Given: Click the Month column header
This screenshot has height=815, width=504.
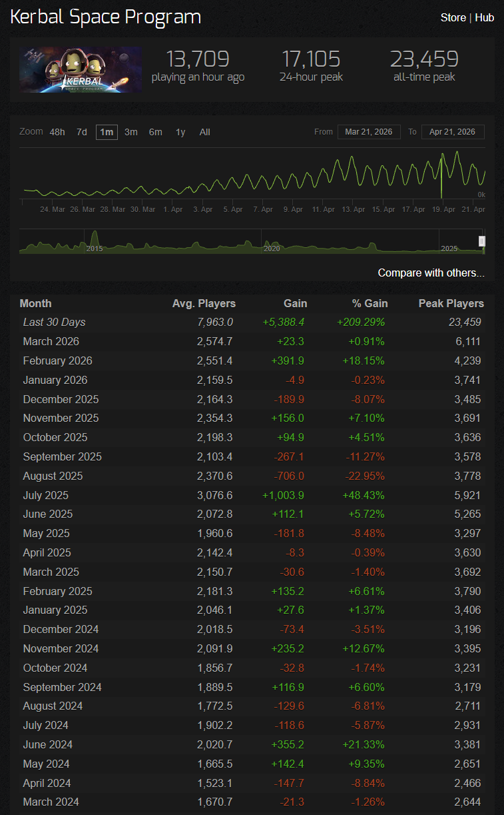Looking at the screenshot, I should (35, 303).
